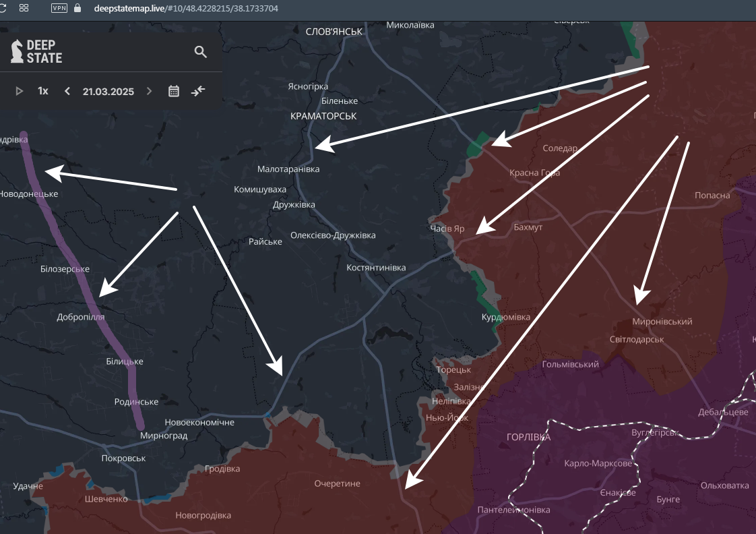This screenshot has height=534, width=756.
Task: Click the Нью-Йорк map label
Action: point(447,418)
